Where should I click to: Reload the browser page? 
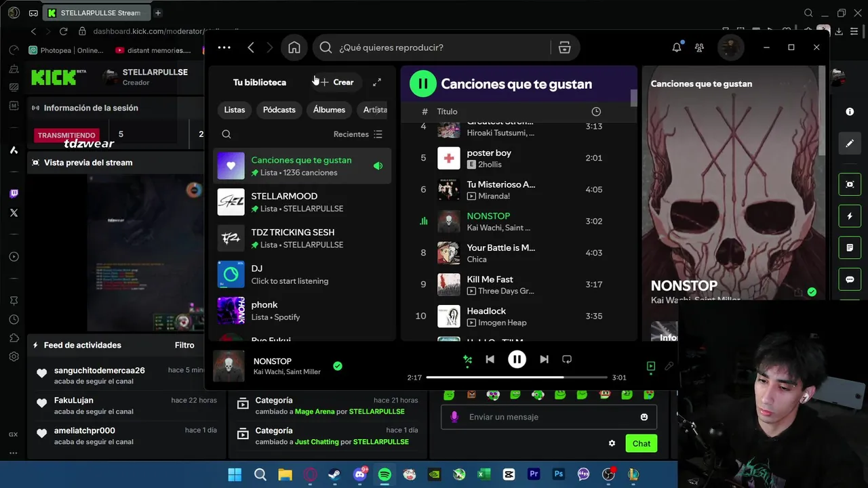[x=63, y=31]
